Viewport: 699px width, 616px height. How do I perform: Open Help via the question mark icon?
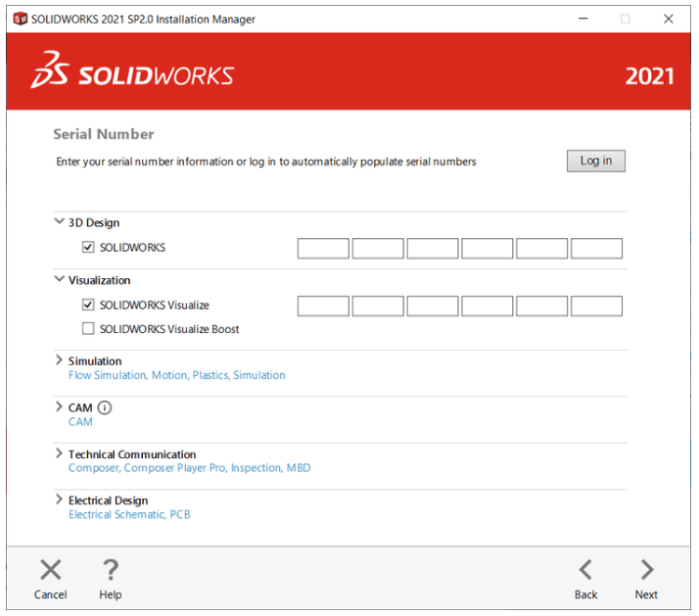[111, 570]
